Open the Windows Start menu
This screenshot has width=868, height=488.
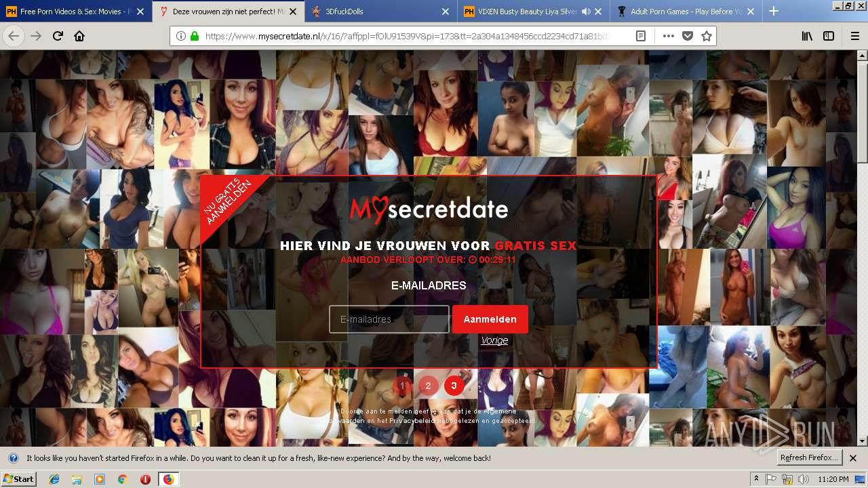click(19, 479)
